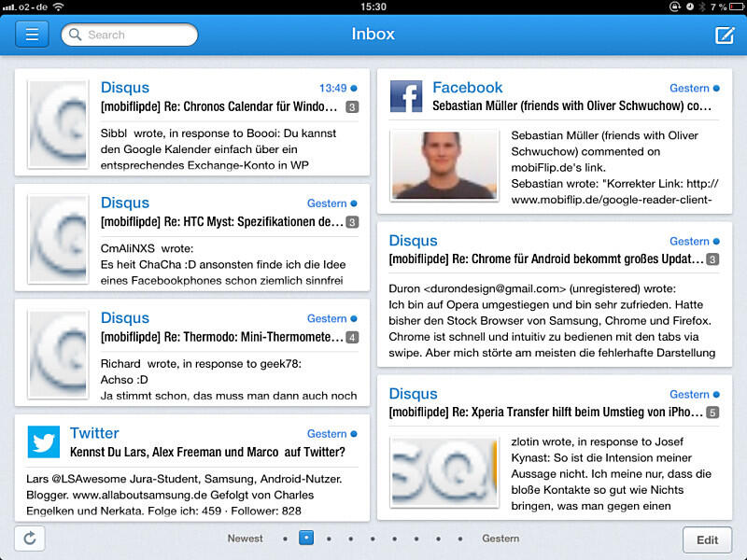The height and width of the screenshot is (560, 747).
Task: Jump to first page dot after Newest
Action: (x=285, y=539)
